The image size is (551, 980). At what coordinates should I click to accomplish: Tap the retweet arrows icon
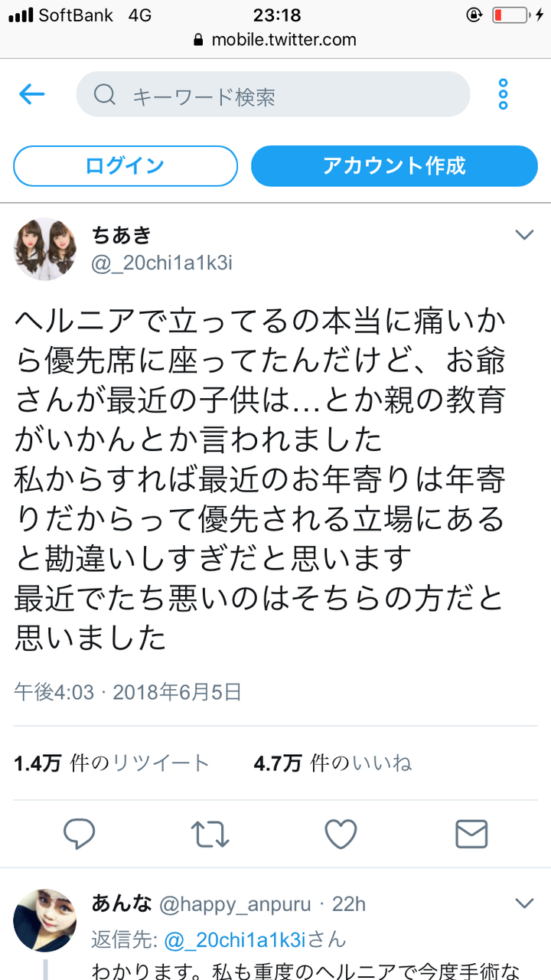210,834
